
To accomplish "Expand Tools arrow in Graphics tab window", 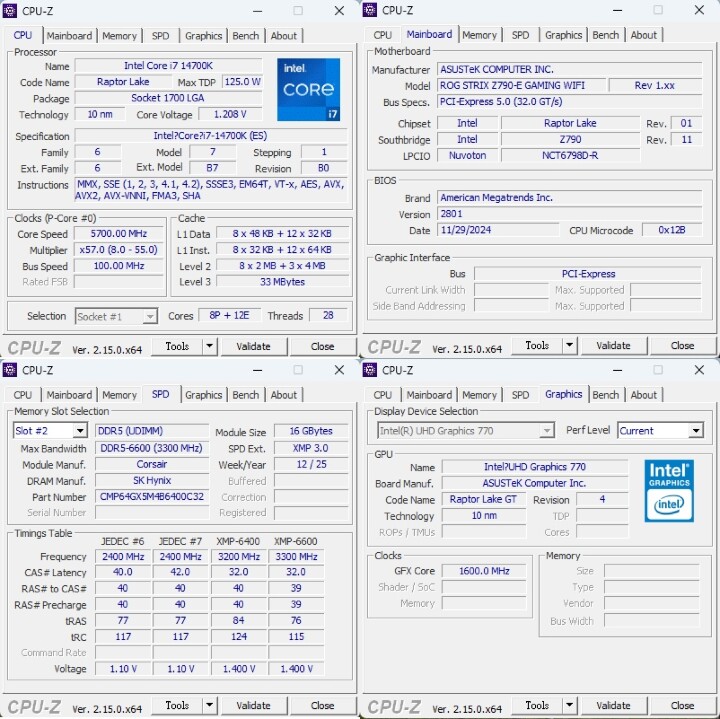I will pyautogui.click(x=570, y=705).
